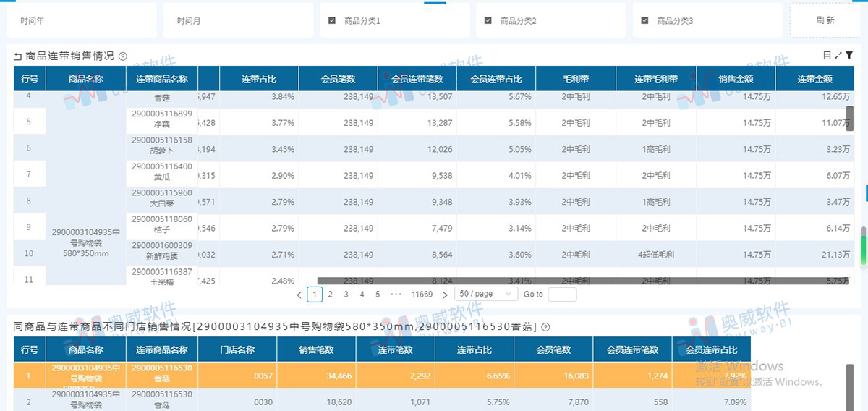Viewport: 868px width, 411px height.
Task: Click the 刷新 refresh button
Action: pos(825,20)
